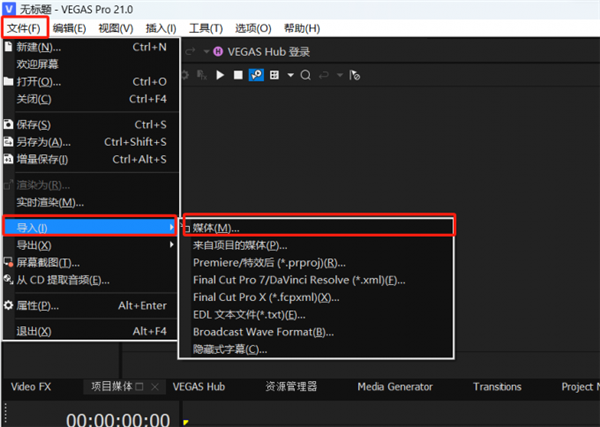This screenshot has height=427, width=600.
Task: Select 导出(X) submenu entry
Action: (91, 245)
